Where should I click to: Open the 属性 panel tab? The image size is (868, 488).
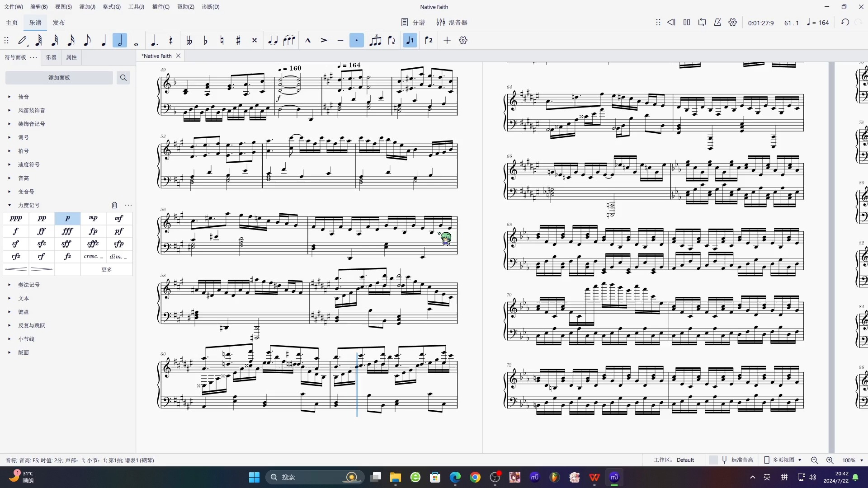click(71, 57)
